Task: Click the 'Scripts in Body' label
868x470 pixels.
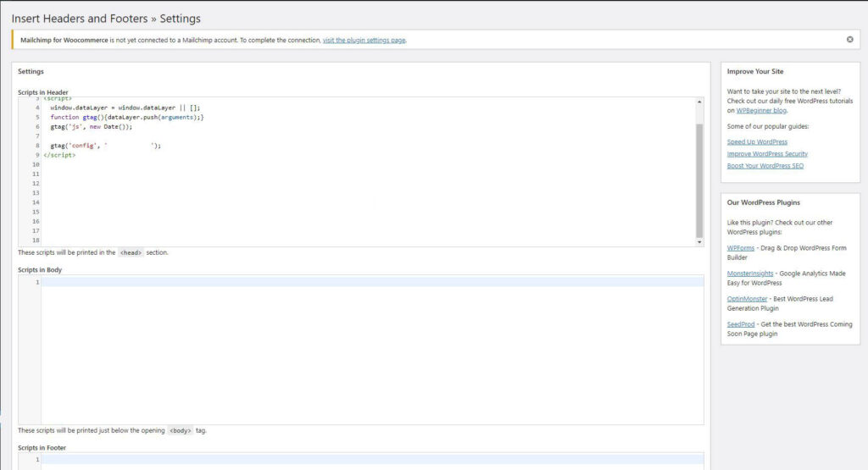Action: [39, 270]
